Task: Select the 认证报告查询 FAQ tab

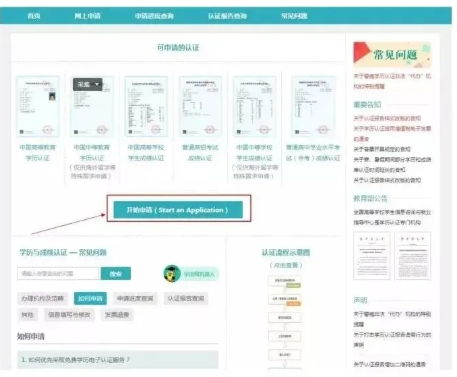Action: [x=186, y=298]
